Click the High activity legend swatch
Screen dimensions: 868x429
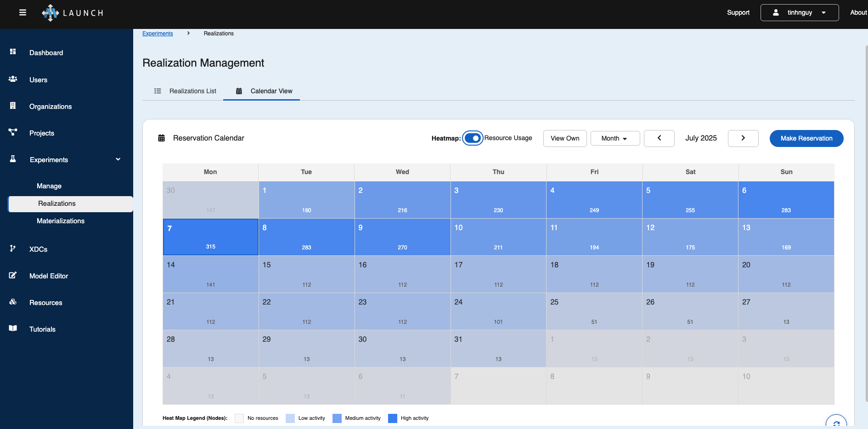[x=393, y=418]
